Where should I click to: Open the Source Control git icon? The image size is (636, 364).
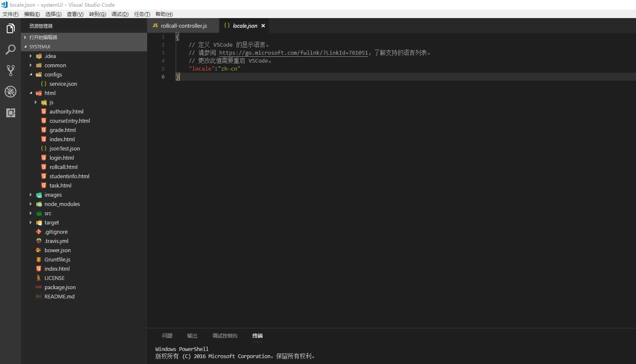(x=11, y=71)
